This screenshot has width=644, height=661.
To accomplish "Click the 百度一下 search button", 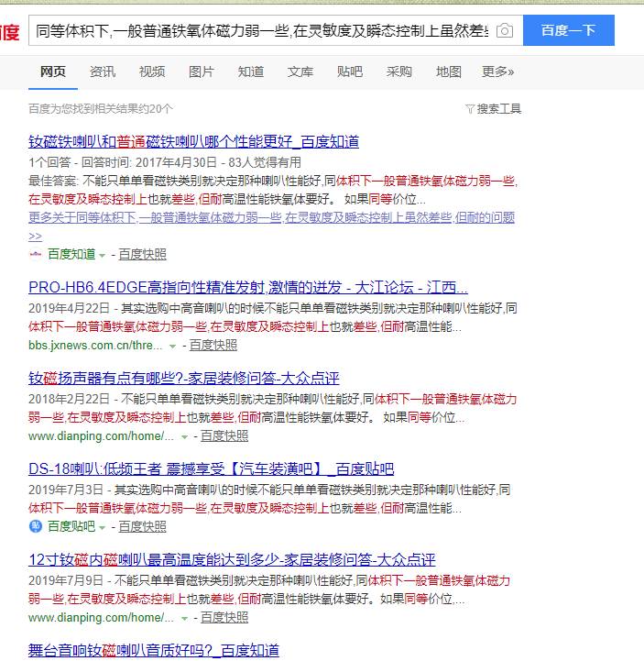I will coord(569,30).
